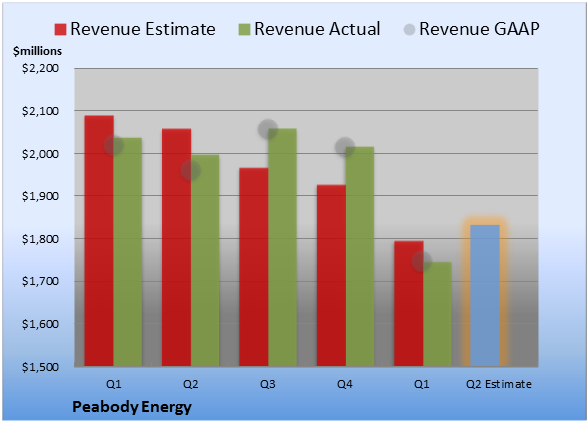Viewport: 588px width, 422px height.
Task: Click the '$millions' axis unit label
Action: pos(38,51)
